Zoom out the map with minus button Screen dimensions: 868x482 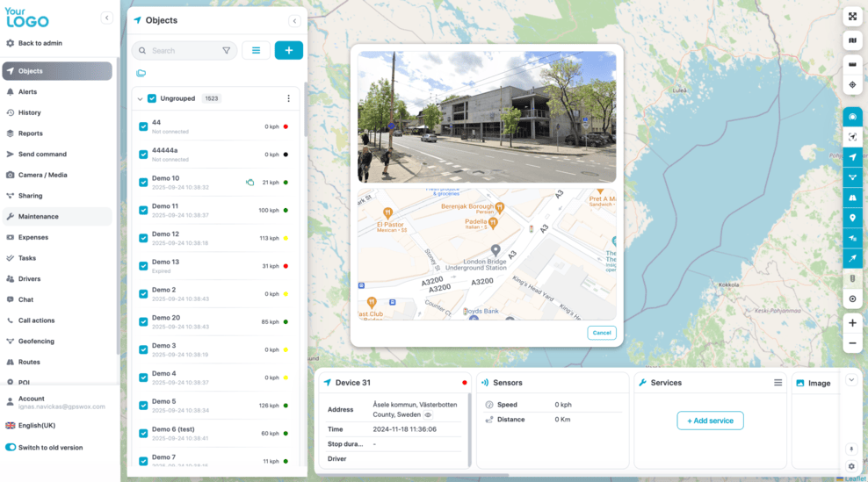point(852,343)
